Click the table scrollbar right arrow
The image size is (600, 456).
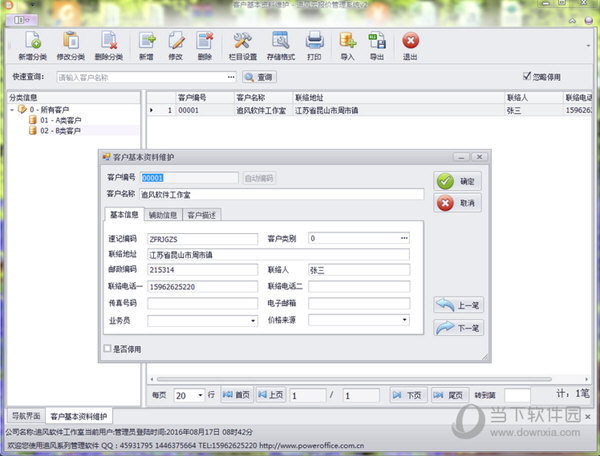click(587, 379)
